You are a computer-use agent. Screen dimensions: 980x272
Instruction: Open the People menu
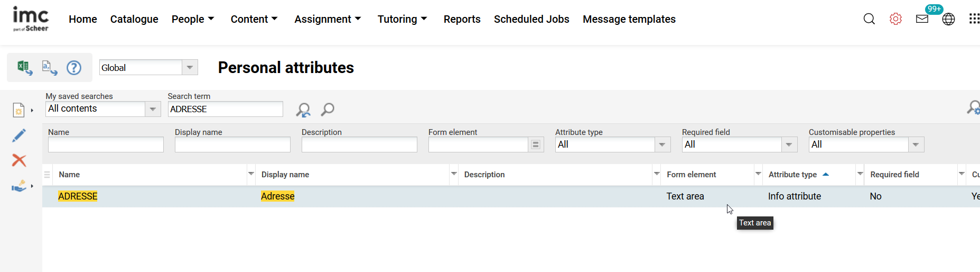click(x=192, y=19)
